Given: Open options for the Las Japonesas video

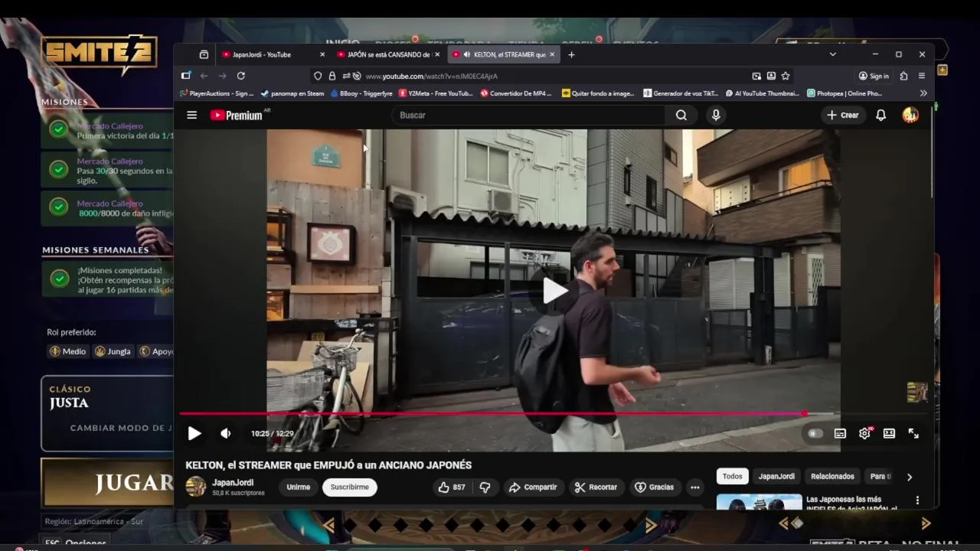Looking at the screenshot, I should (917, 500).
